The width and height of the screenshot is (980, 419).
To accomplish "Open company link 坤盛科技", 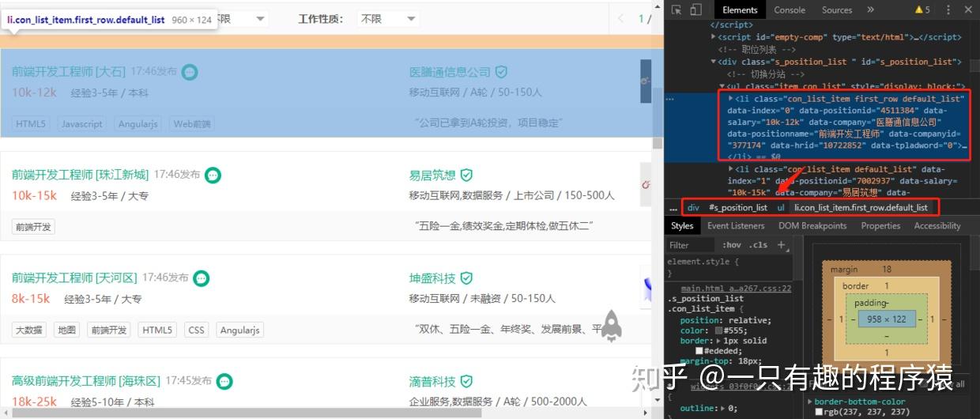I will [x=432, y=278].
